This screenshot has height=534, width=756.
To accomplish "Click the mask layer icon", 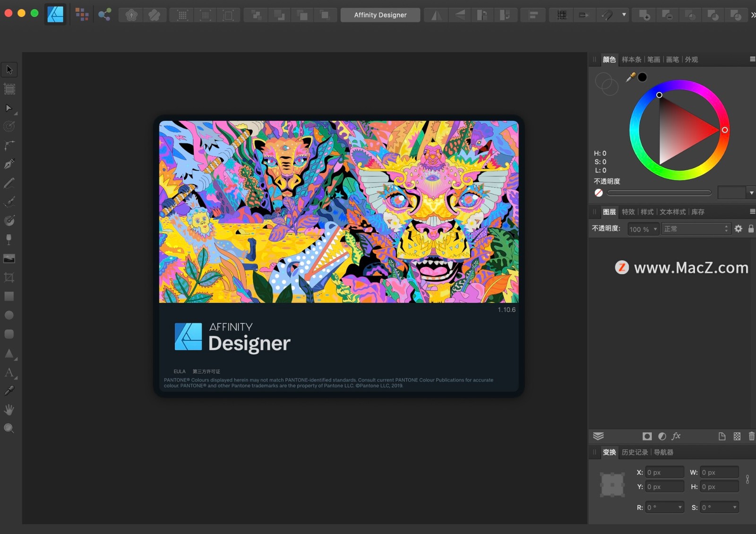I will tap(647, 436).
